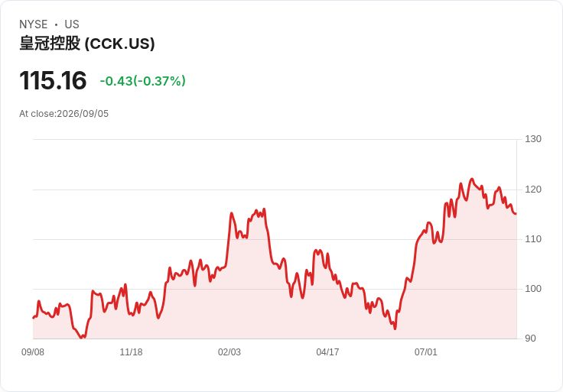Click the stock title 皇冠控股 (CCK.US)

pyautogui.click(x=87, y=44)
